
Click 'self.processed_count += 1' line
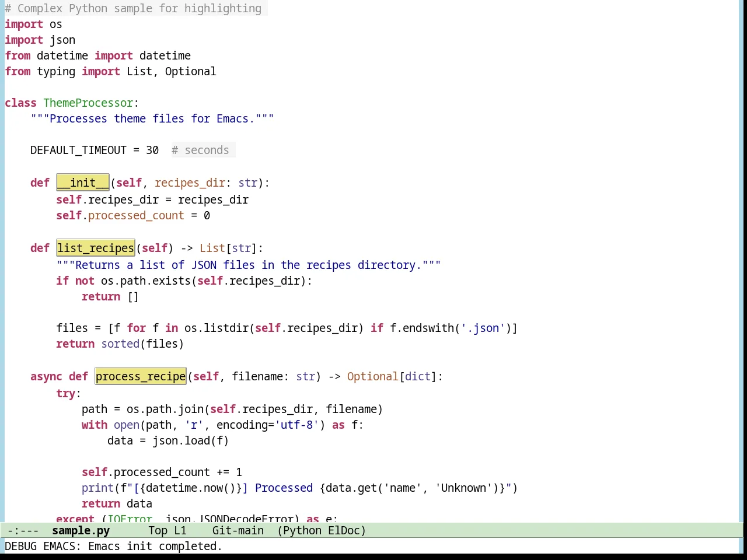[x=162, y=472]
